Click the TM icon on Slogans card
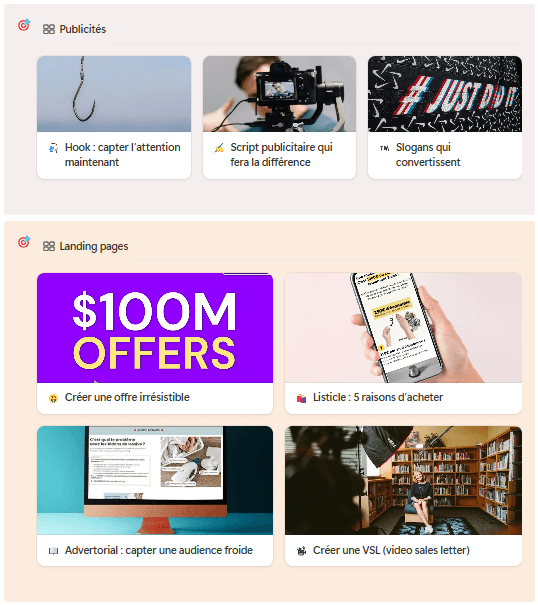The image size is (538, 605). (x=384, y=148)
